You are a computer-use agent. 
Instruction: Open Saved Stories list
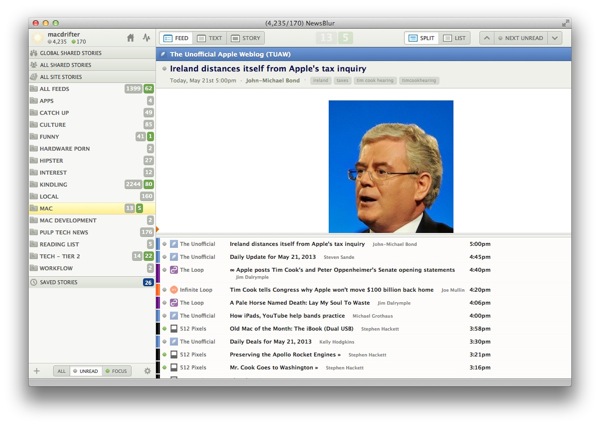point(92,282)
